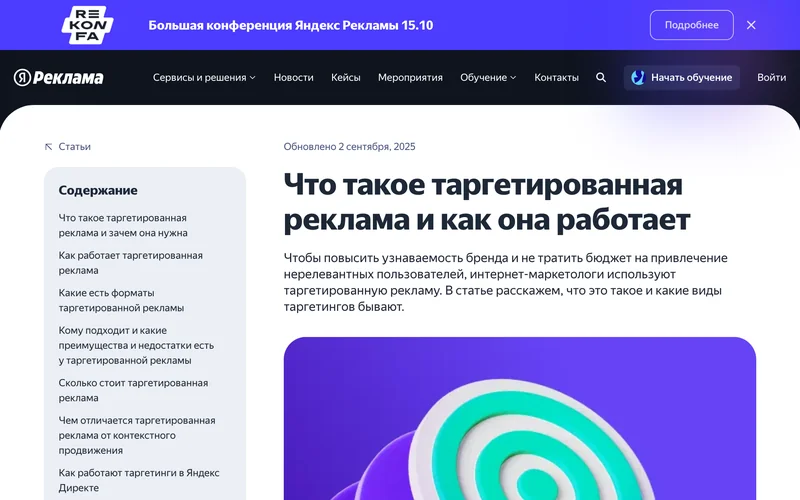Jump to Что такое таргетированная реклама и зачем
This screenshot has width=800, height=500.
tap(123, 225)
